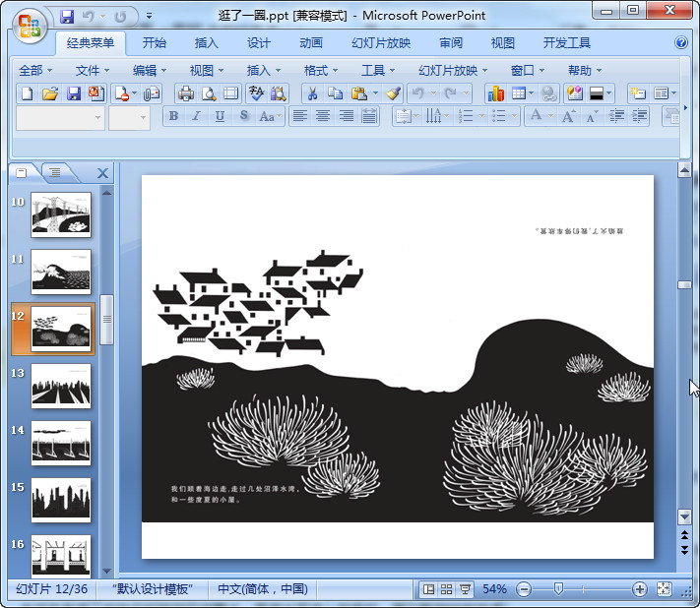Start slide show from status bar
The height and width of the screenshot is (608, 700).
[x=465, y=589]
